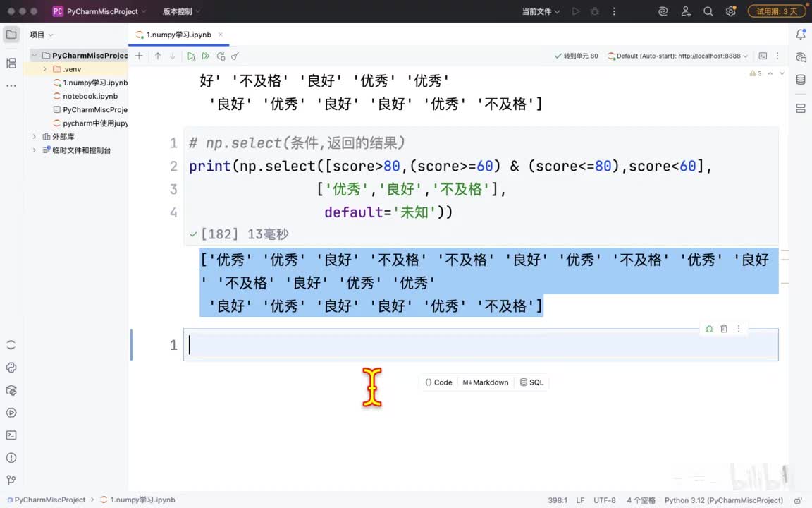The width and height of the screenshot is (812, 508).
Task: Open the Terminal tool window
Action: coord(11,435)
